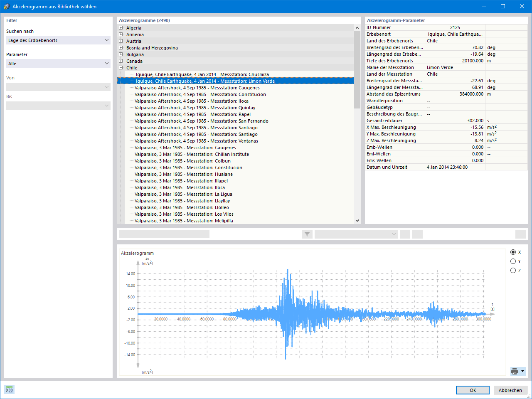Select Valparaiso 3 Mar 1985 Los Vilos
Screen dimensions: 532x399
click(x=184, y=214)
